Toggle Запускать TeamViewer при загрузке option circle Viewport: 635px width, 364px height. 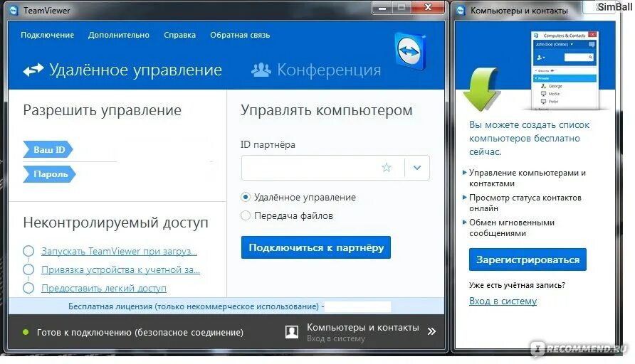coord(28,251)
